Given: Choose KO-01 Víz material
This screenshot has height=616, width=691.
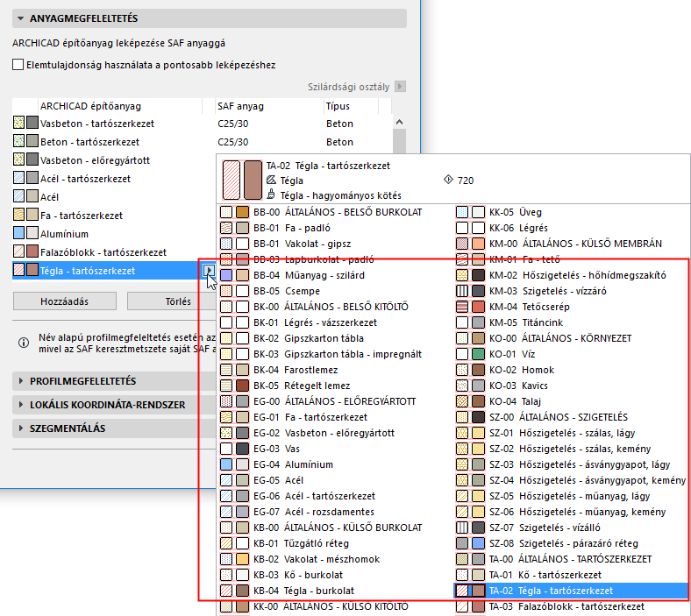Looking at the screenshot, I should [x=572, y=354].
